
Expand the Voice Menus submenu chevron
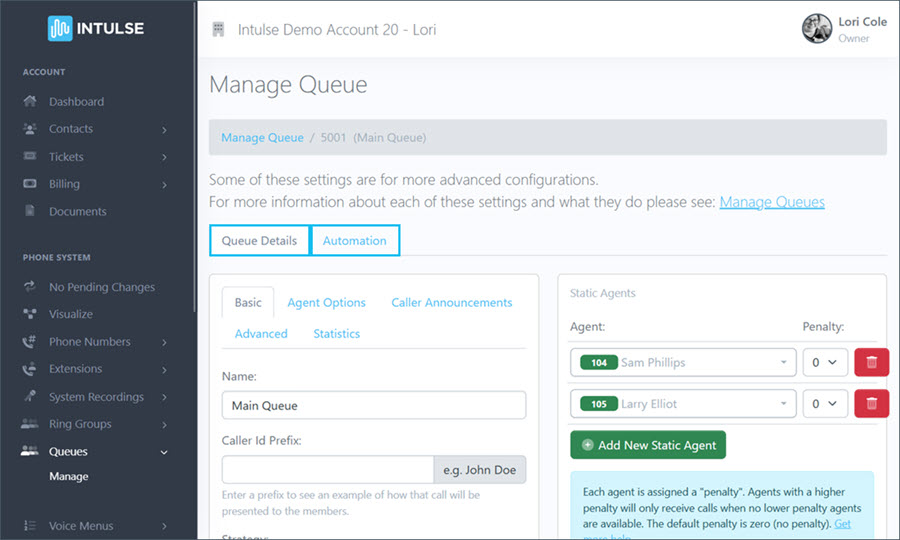[x=164, y=526]
